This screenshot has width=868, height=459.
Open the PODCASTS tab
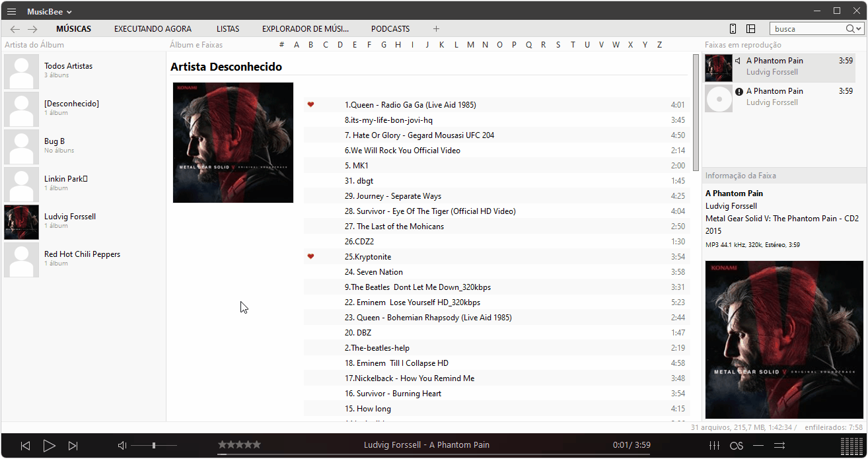click(x=390, y=28)
